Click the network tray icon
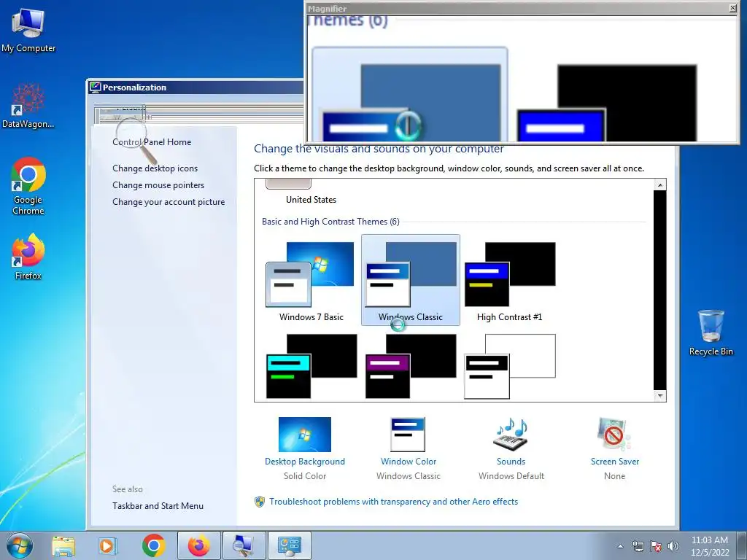Screen dimensions: 747x560 [638, 546]
